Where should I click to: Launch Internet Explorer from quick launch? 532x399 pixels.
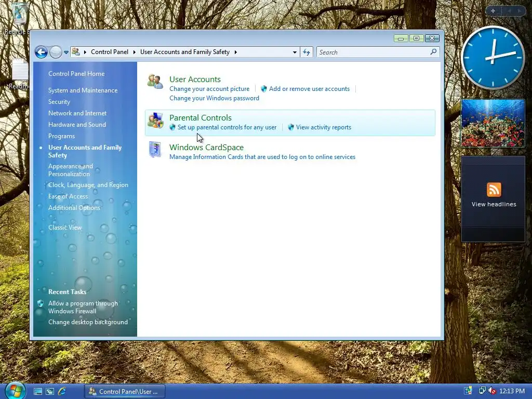click(62, 391)
